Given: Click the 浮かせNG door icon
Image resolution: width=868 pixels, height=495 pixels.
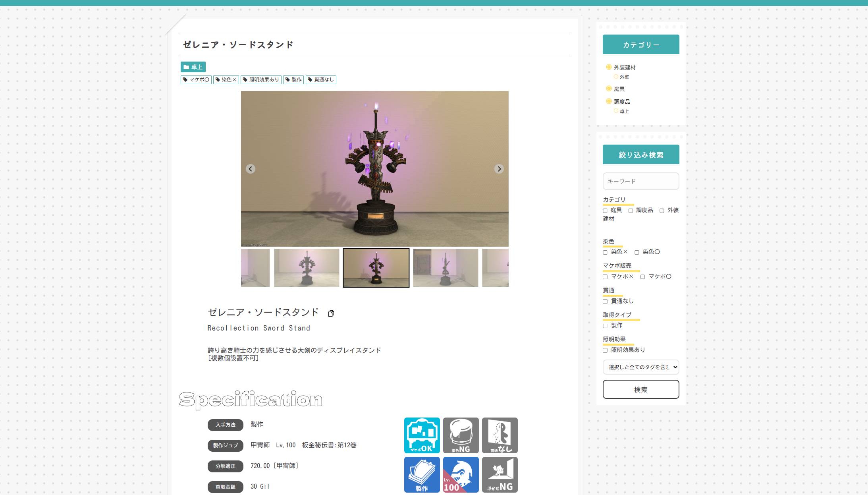Looking at the screenshot, I should coord(500,474).
